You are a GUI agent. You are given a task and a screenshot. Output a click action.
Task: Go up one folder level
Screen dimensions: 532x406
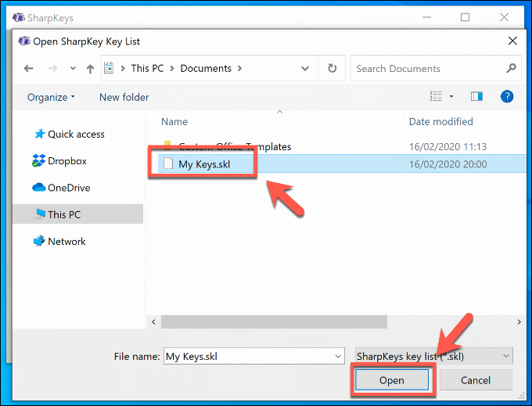(90, 69)
